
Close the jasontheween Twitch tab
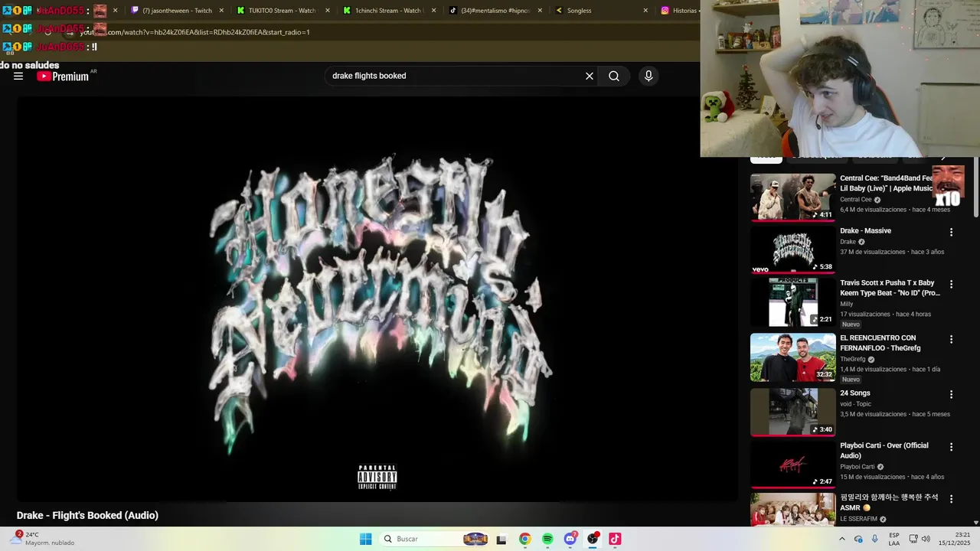pos(222,11)
